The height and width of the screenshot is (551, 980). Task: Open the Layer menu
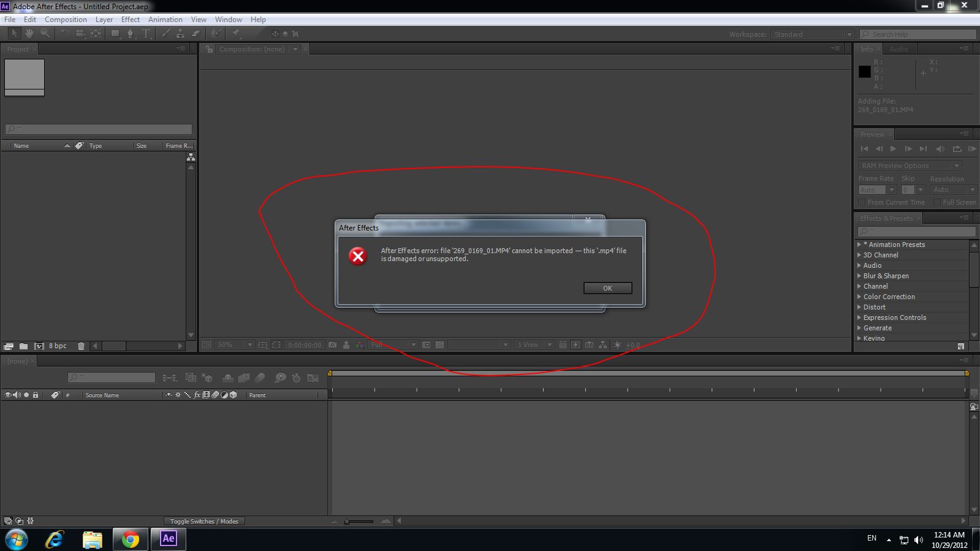point(104,20)
